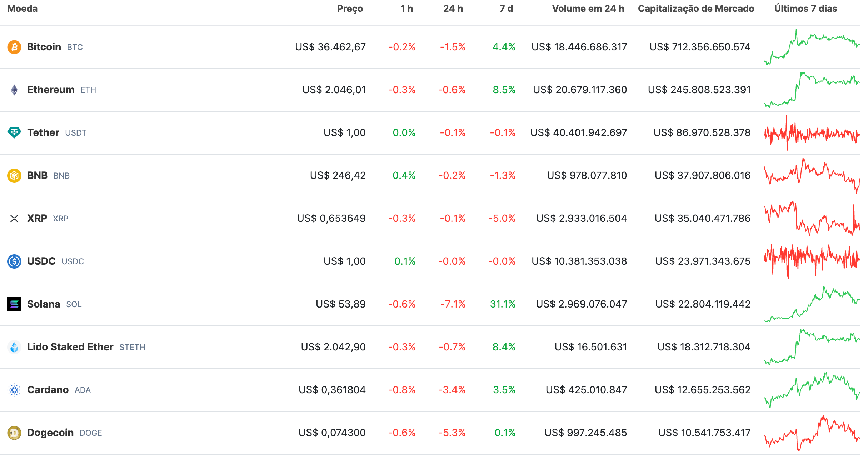Select Lido price US$ 2.042,90

[333, 347]
